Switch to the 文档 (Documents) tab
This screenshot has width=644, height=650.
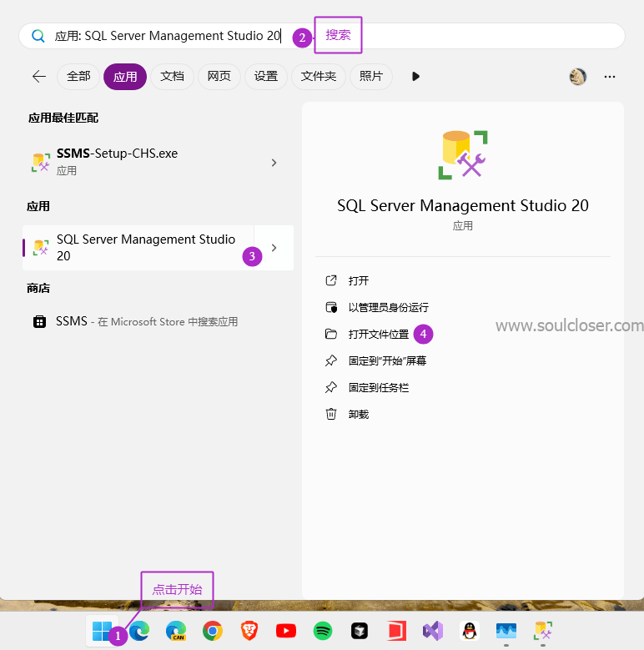point(172,77)
